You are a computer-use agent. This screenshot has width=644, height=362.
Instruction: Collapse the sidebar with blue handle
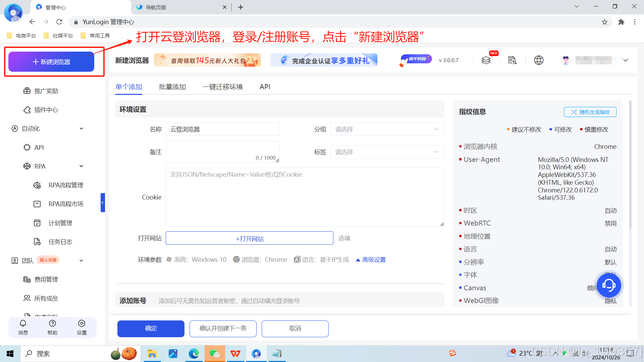[103, 202]
